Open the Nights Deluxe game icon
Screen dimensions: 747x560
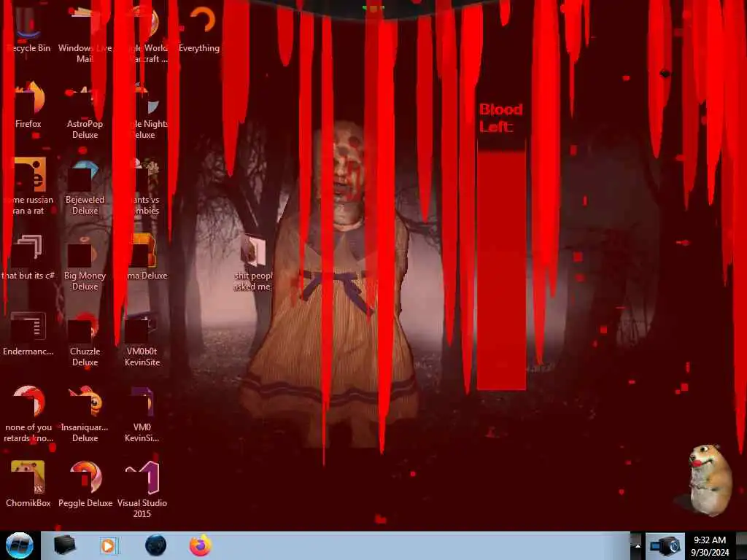click(x=149, y=111)
